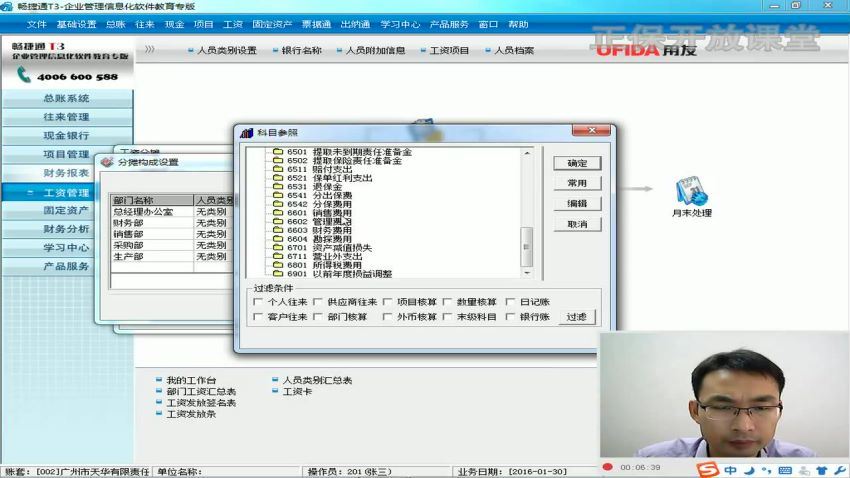The height and width of the screenshot is (478, 850).
Task: Click the account list scroll-up arrow
Action: pyautogui.click(x=526, y=153)
